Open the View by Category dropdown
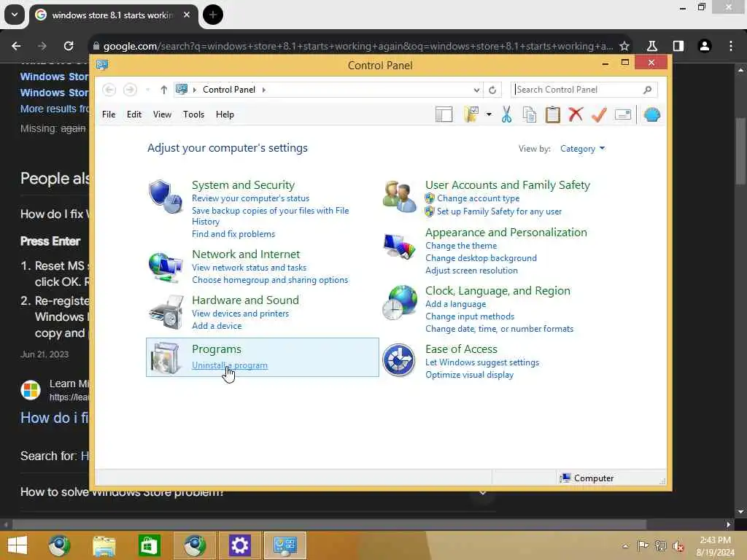The image size is (747, 560). (583, 149)
